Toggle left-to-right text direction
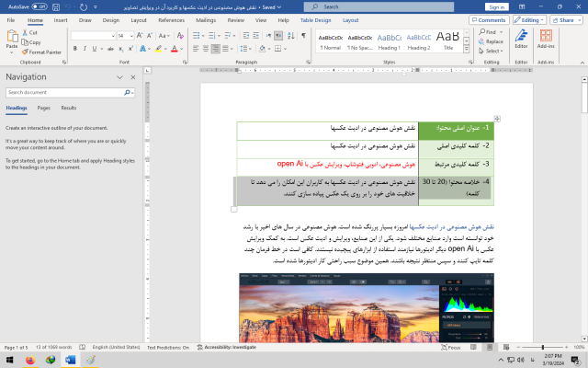Viewport: 588px width, 368px height. point(268,35)
